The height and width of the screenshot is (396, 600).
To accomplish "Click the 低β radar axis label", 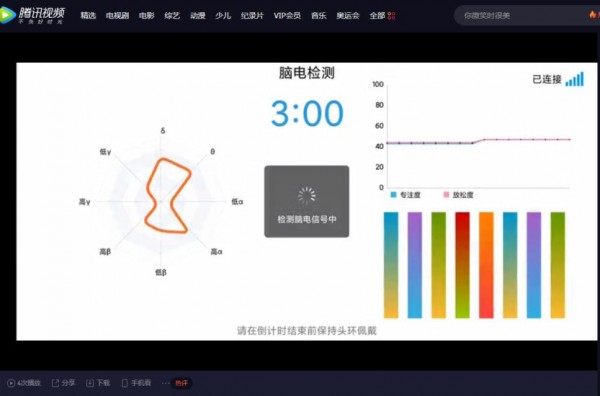I will (x=161, y=272).
